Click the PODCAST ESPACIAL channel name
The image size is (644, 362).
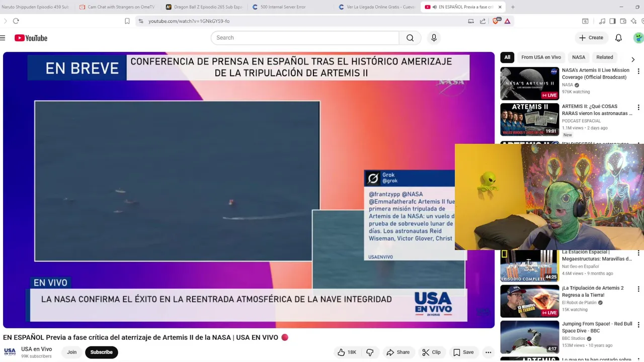tap(581, 121)
